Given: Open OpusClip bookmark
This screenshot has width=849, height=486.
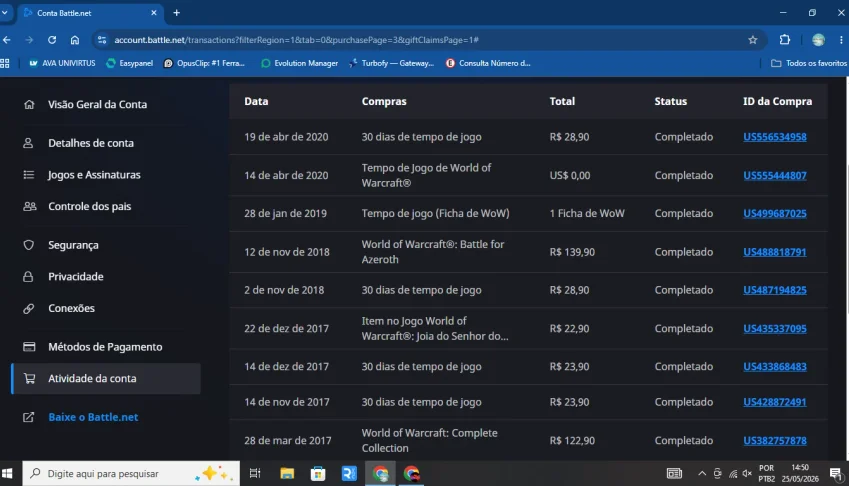Looking at the screenshot, I should point(204,63).
